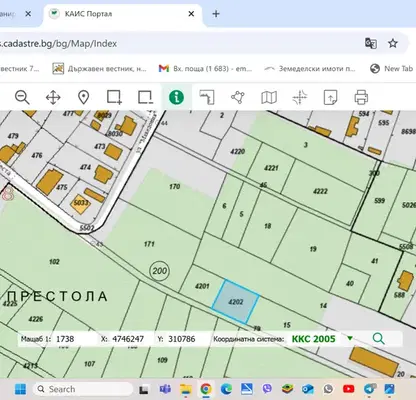Open the folded map layers icon
The height and width of the screenshot is (400, 416).
pos(269,98)
